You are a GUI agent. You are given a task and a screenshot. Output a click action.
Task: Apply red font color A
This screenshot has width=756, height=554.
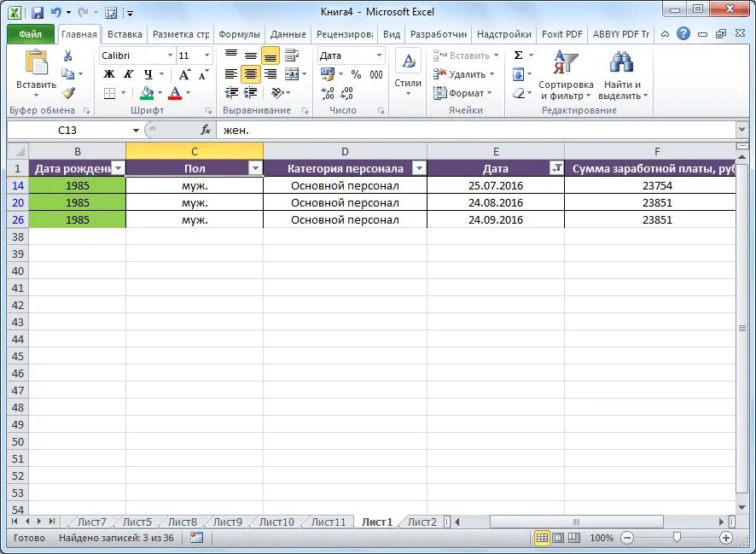tap(175, 92)
